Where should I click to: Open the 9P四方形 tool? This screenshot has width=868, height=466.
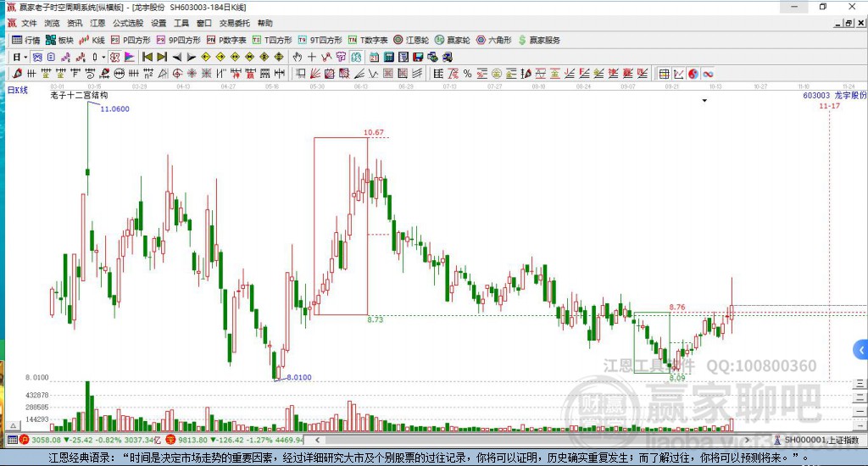[x=178, y=40]
